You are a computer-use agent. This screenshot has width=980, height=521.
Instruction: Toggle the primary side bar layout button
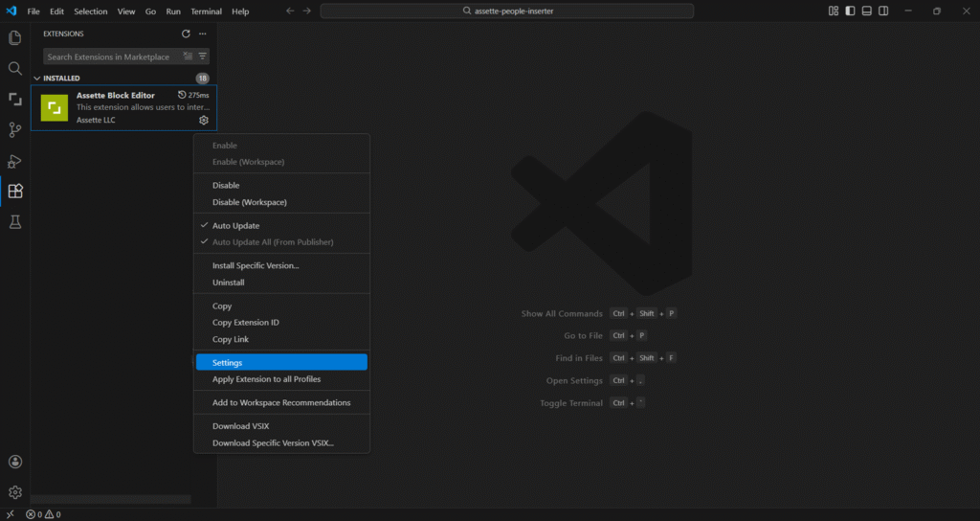850,11
